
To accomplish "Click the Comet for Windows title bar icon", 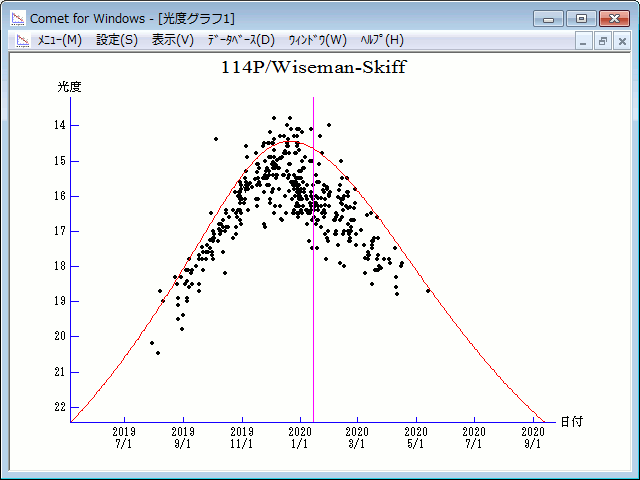I will click(17, 18).
